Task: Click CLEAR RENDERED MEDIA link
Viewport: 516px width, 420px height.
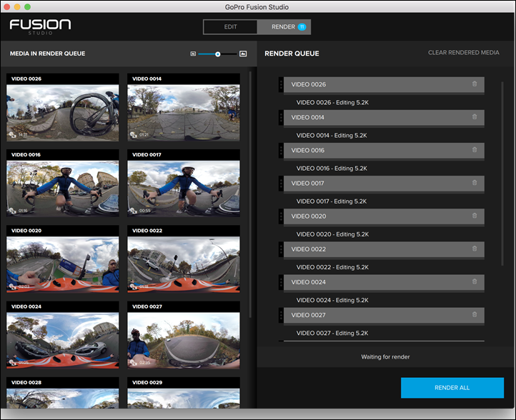Action: pos(463,53)
